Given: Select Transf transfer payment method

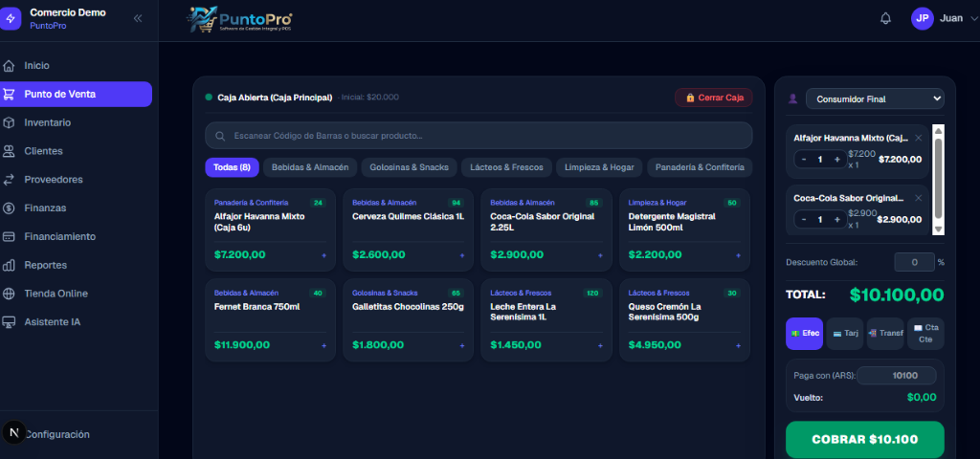Looking at the screenshot, I should [885, 334].
